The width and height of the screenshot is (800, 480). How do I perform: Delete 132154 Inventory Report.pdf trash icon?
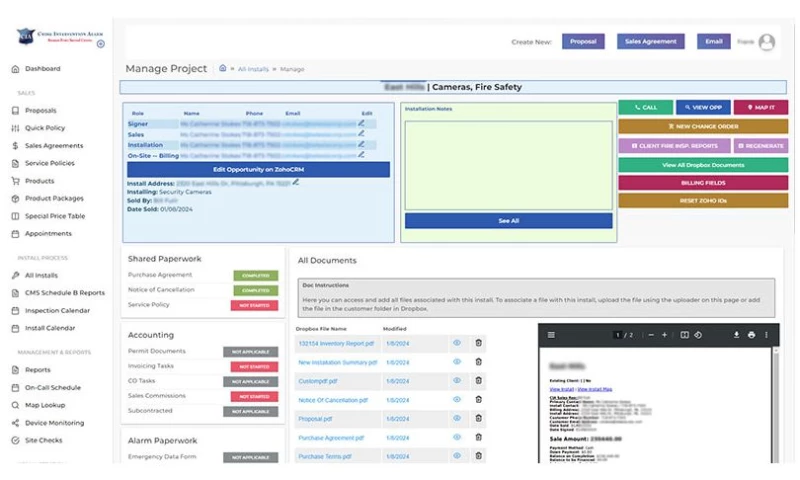tap(478, 343)
